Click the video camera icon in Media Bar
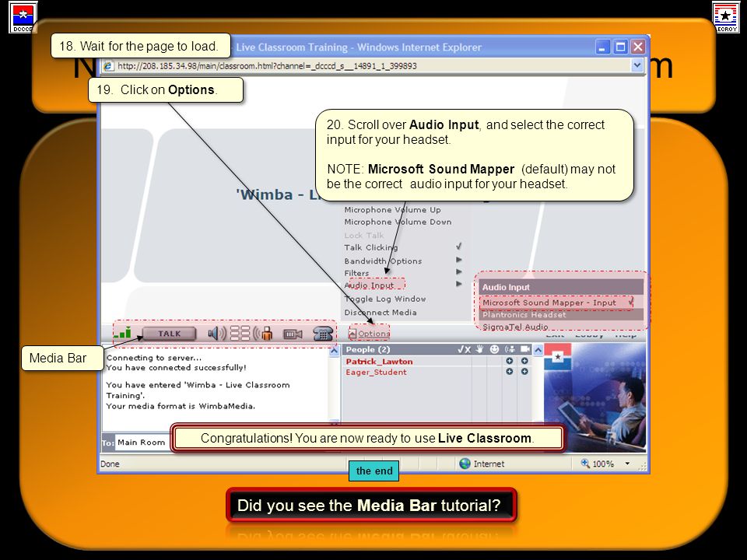 click(x=293, y=334)
